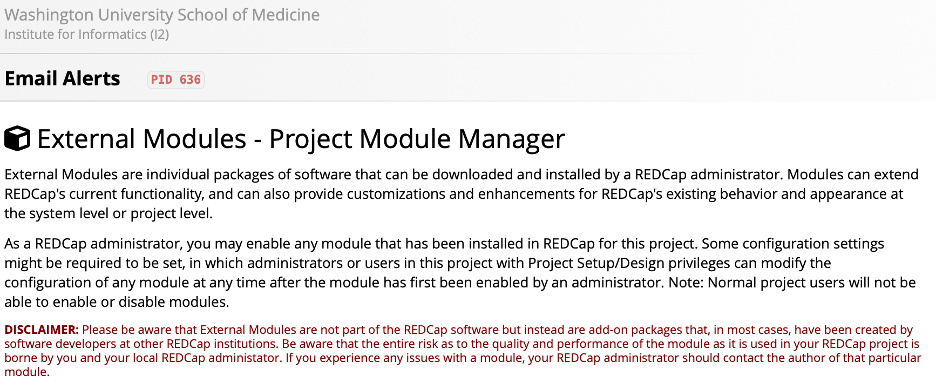Click the line ending "the system level or project level."

pyautogui.click(x=108, y=214)
